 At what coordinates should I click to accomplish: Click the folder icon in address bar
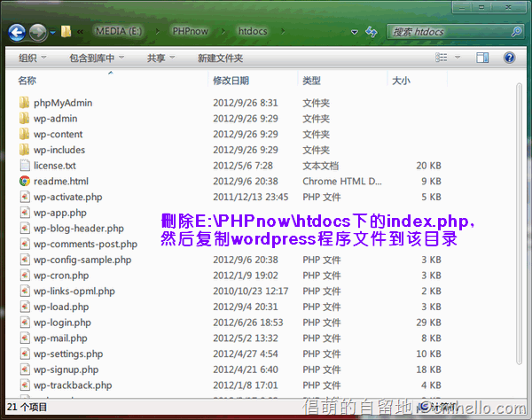click(x=66, y=32)
